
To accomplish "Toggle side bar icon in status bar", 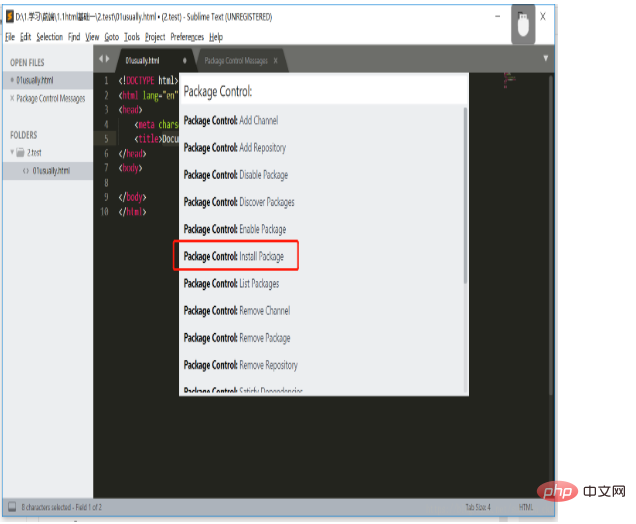I will coord(12,507).
